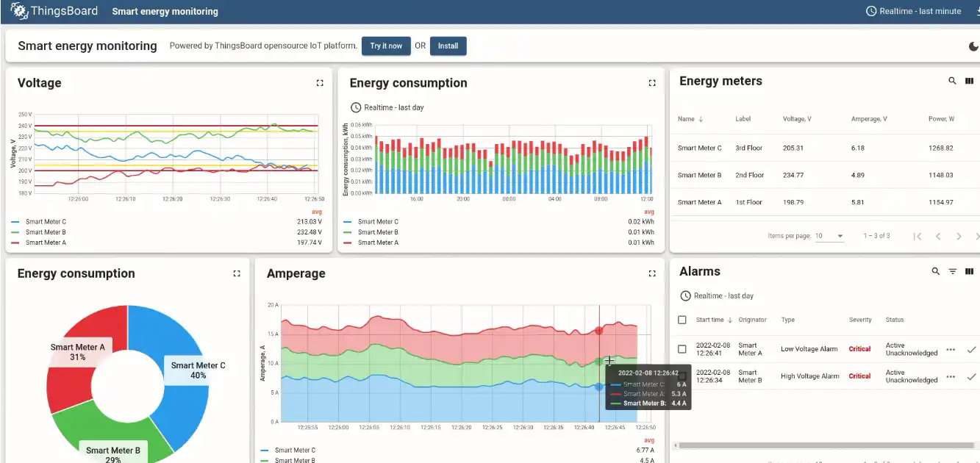The height and width of the screenshot is (463, 980).
Task: Check the Low Voltage Alarm row checkbox
Action: 682,349
